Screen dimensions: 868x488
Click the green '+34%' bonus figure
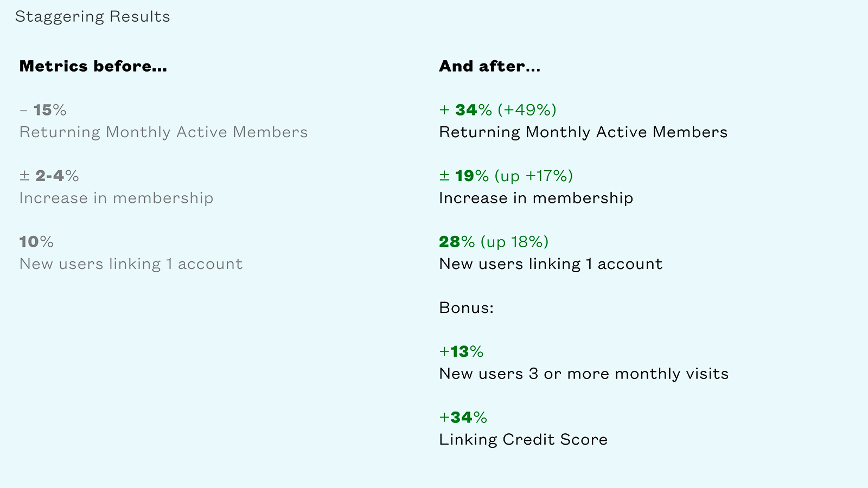point(463,418)
